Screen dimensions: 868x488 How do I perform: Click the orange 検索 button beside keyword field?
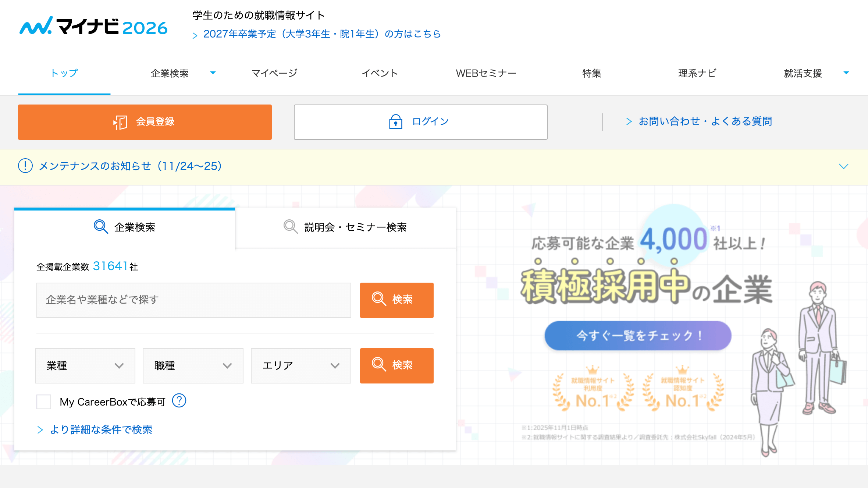[396, 300]
